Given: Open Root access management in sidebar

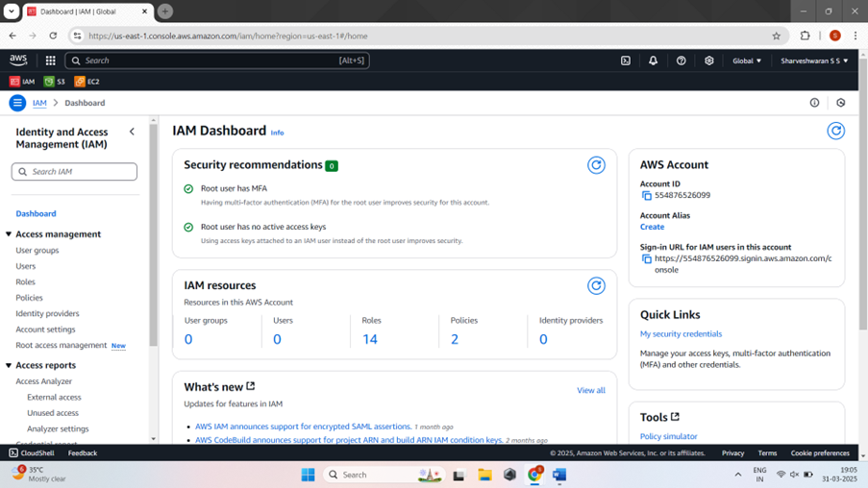Looking at the screenshot, I should (x=61, y=345).
